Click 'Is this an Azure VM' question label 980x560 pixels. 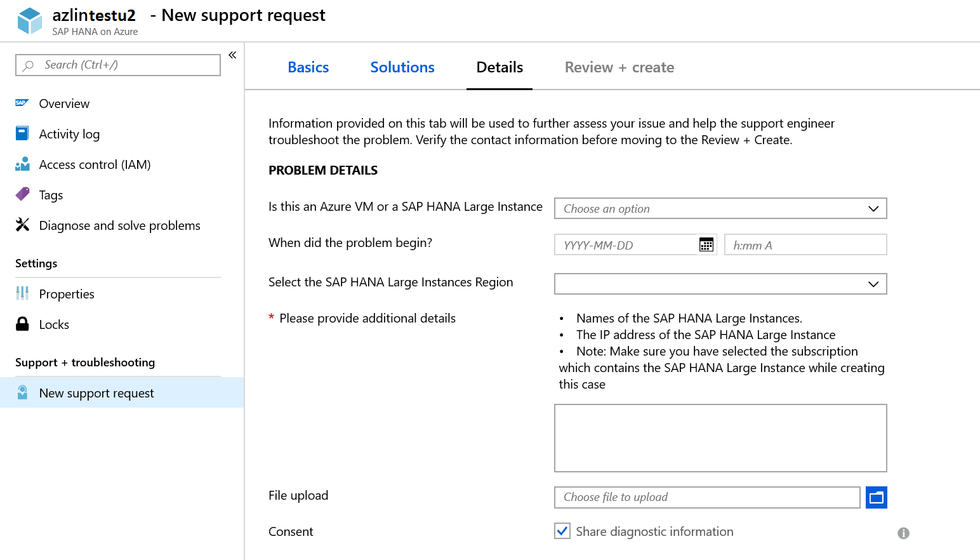click(x=406, y=206)
